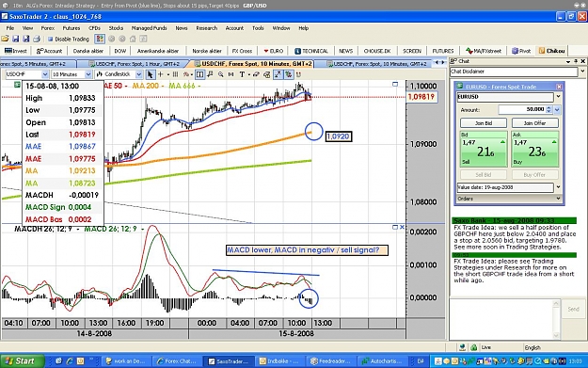Open the USDCHF instrument dropdown
Image resolution: width=588 pixels, height=368 pixels.
(x=44, y=74)
